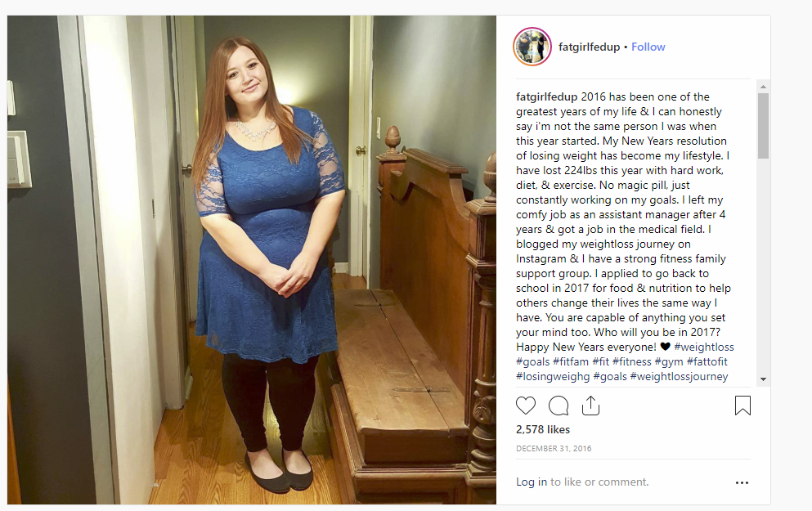Open the fatgirlfedup username in the header
Image resolution: width=812 pixels, height=511 pixels.
[x=589, y=47]
